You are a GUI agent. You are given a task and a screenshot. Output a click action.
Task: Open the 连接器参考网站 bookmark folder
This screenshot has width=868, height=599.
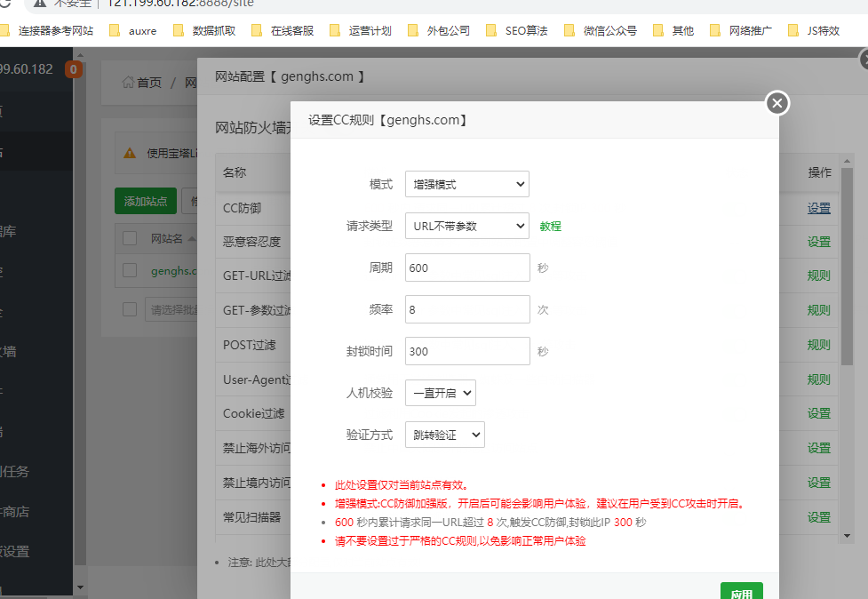click(x=47, y=31)
